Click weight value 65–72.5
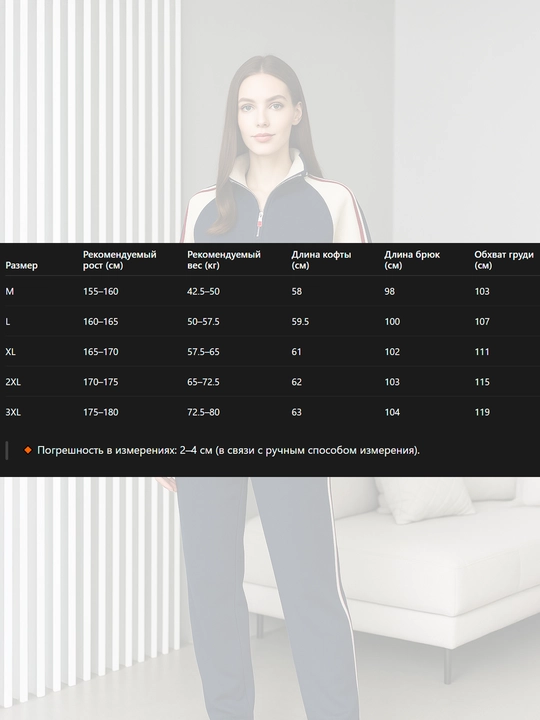Screen dimensions: 540x720 pyautogui.click(x=203, y=382)
